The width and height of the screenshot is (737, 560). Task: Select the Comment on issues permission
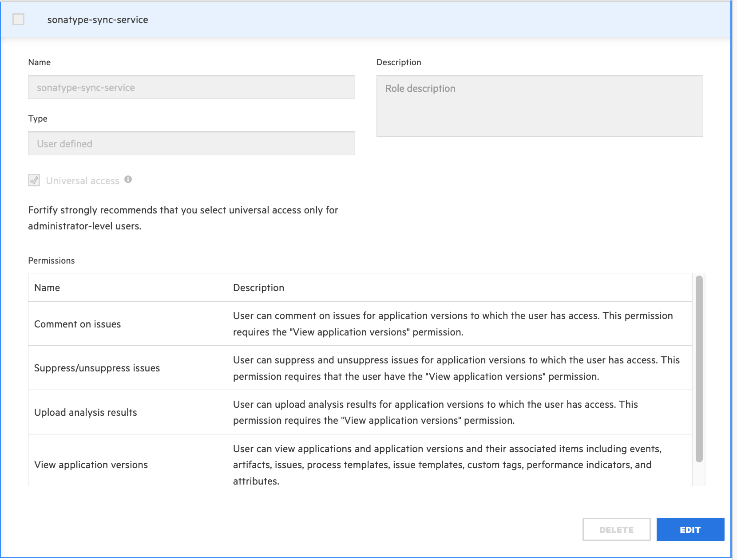(78, 324)
